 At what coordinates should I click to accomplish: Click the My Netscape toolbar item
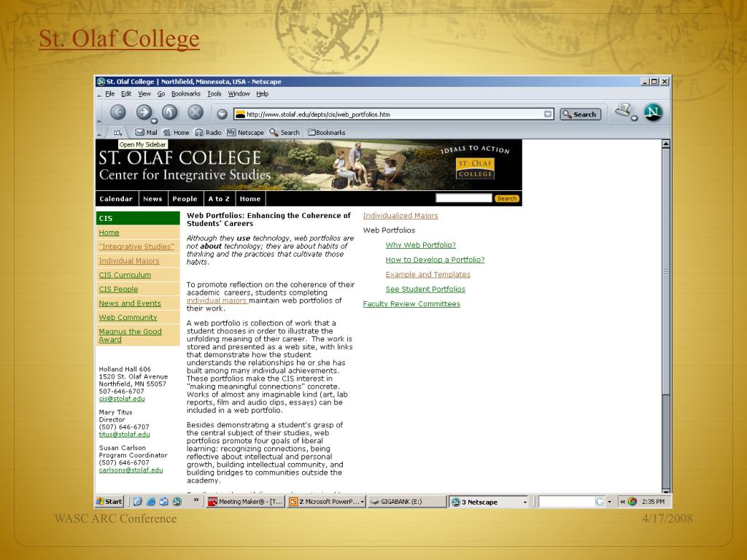[x=245, y=133]
